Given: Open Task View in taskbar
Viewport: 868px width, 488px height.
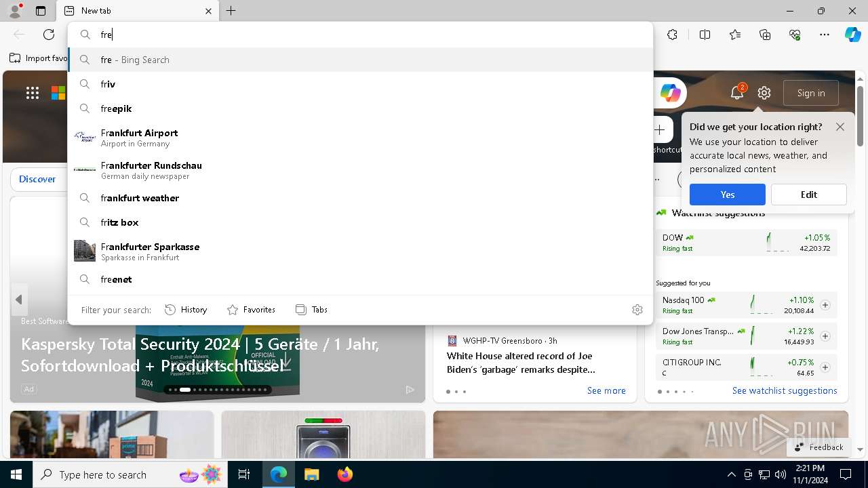Looking at the screenshot, I should [244, 474].
